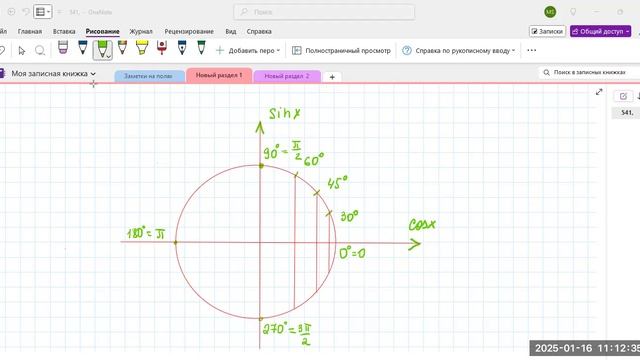Screen dimensions: 640x360
Task: Select the lasso selection tool
Action: point(40,51)
